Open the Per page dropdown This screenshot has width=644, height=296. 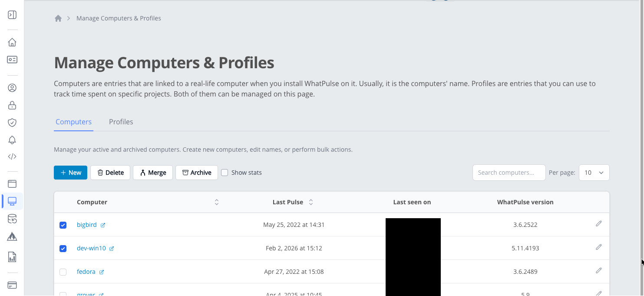(x=594, y=173)
